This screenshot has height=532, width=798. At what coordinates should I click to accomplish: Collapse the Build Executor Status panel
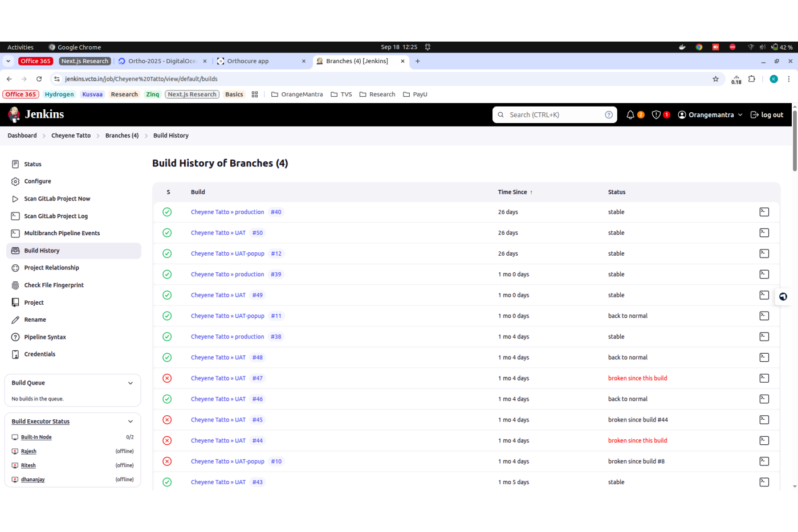(131, 421)
